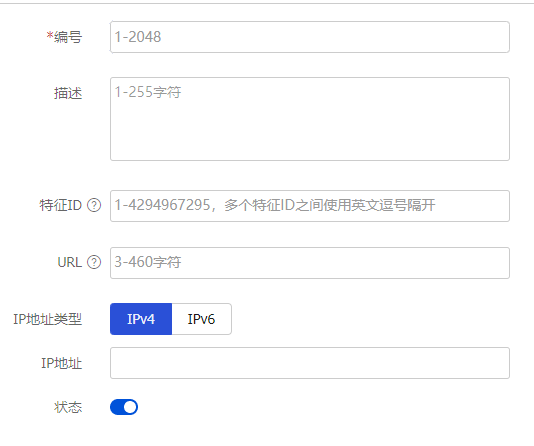Click the white knob of status switch

coord(130,407)
